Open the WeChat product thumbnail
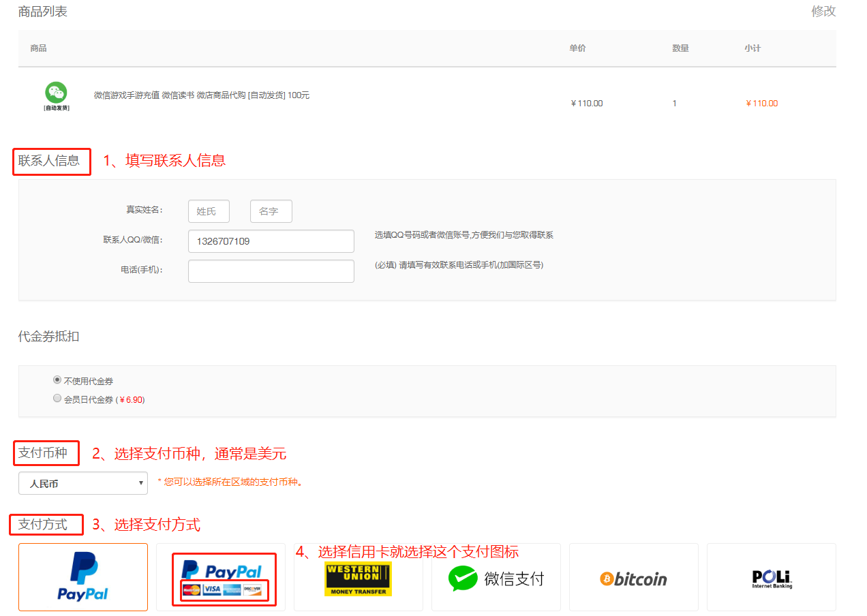Viewport: 867px width, 616px height. tap(57, 96)
